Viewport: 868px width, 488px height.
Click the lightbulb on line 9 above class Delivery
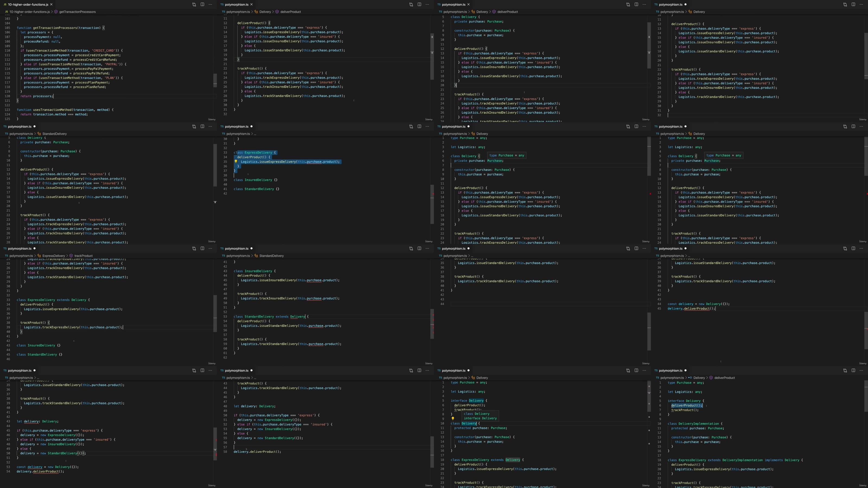(453, 419)
